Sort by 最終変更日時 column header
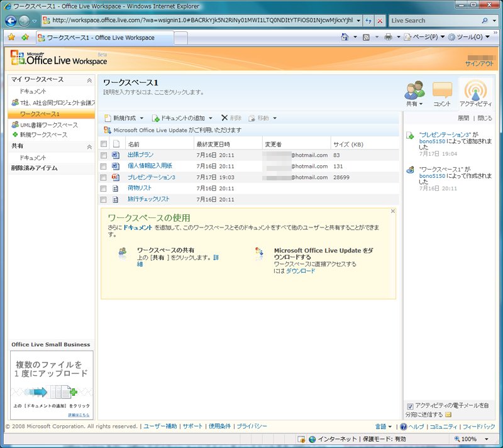503x448 pixels. pyautogui.click(x=213, y=145)
